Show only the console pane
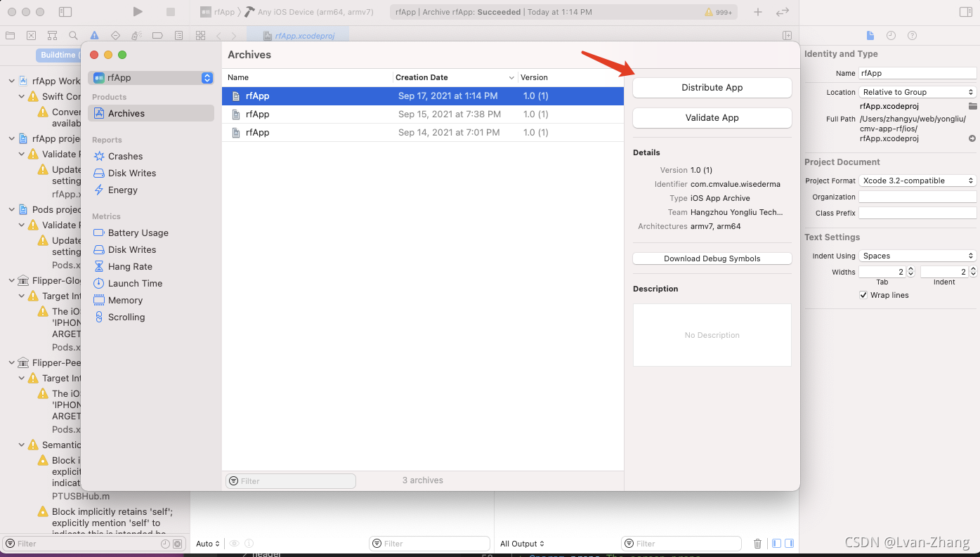Viewport: 980px width, 557px height. (x=789, y=544)
